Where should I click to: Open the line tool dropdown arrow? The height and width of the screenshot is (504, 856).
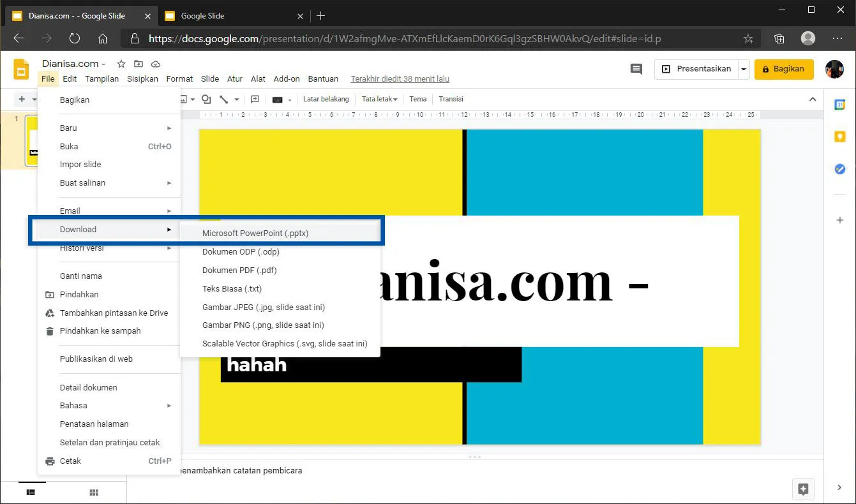(x=236, y=99)
